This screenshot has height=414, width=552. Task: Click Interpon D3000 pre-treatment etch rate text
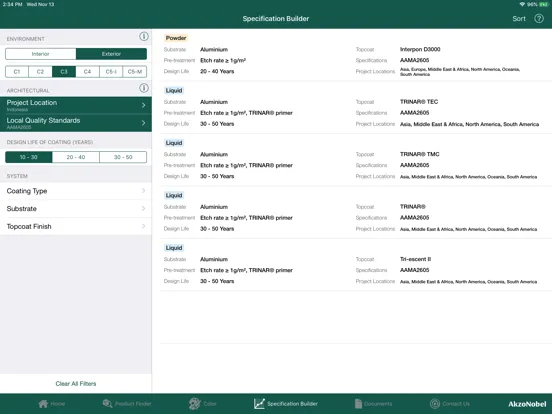(223, 61)
